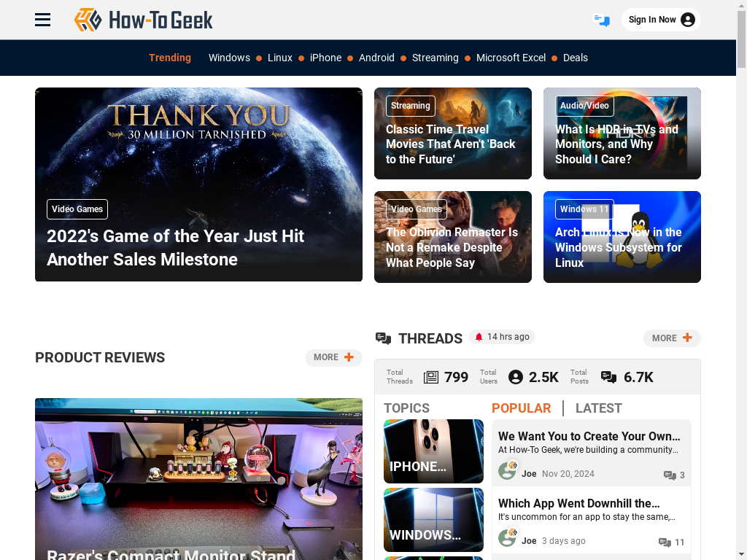This screenshot has width=747, height=560.
Task: Click MORE button next to Product Reviews
Action: pos(333,357)
